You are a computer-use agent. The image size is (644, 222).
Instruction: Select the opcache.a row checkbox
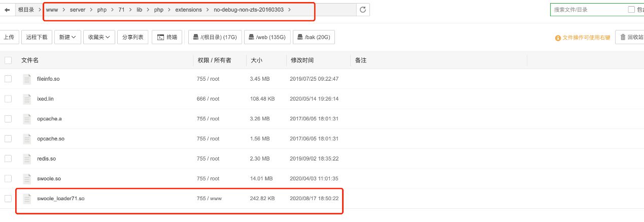pos(8,119)
